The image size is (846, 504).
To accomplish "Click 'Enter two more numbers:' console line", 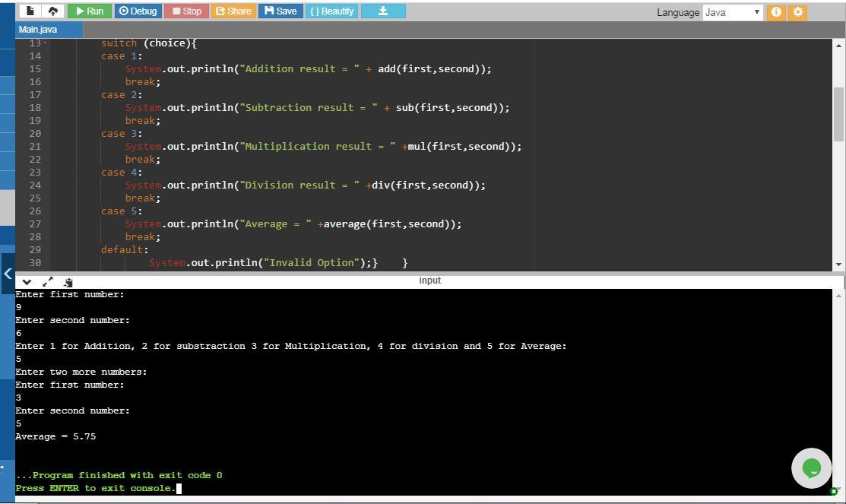I will point(81,372).
